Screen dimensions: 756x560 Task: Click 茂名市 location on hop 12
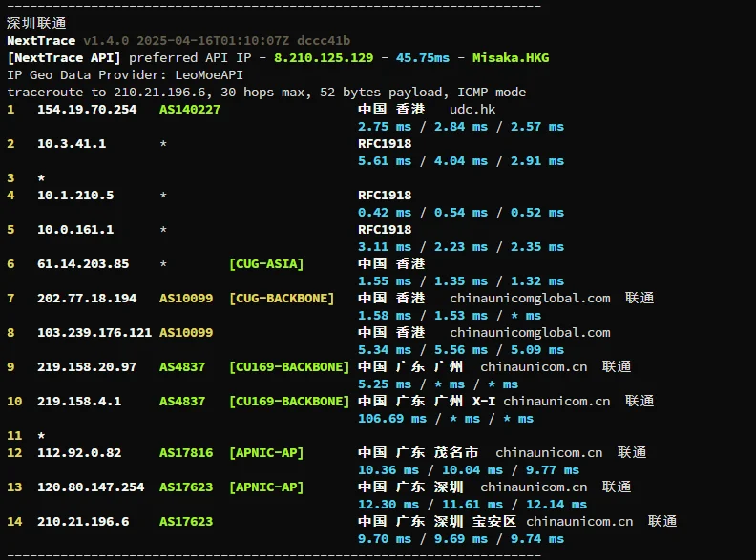click(455, 452)
